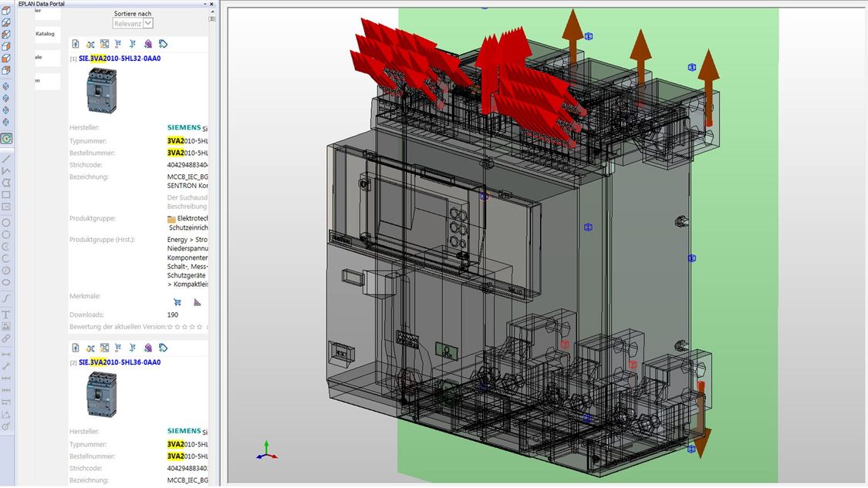Viewport: 868px width, 488px height.
Task: Click the Bewertung der aktuellen Version label
Action: [x=117, y=327]
